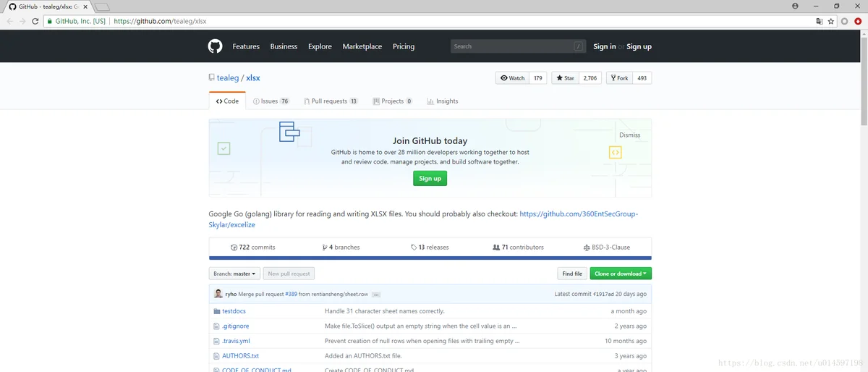868x372 pixels.
Task: Click the Sign in link
Action: (605, 46)
